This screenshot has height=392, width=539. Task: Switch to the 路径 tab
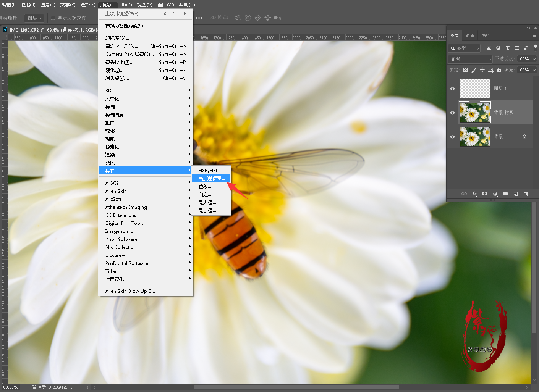click(x=486, y=35)
